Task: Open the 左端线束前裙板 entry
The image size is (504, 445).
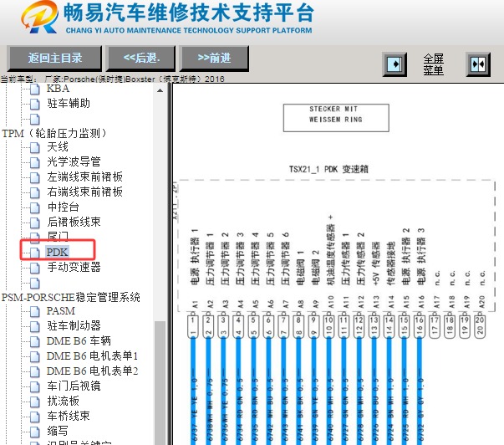Action: (85, 176)
